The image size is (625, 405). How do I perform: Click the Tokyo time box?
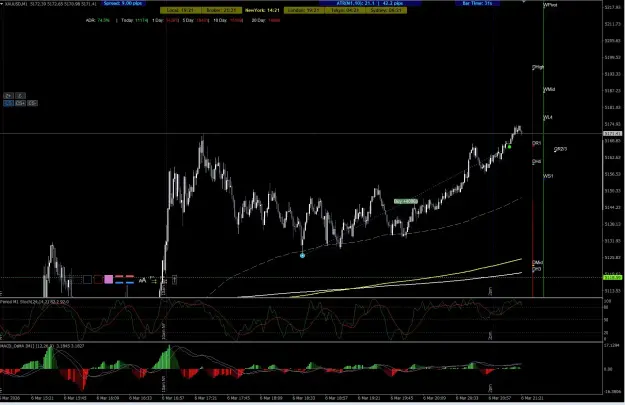tap(345, 10)
